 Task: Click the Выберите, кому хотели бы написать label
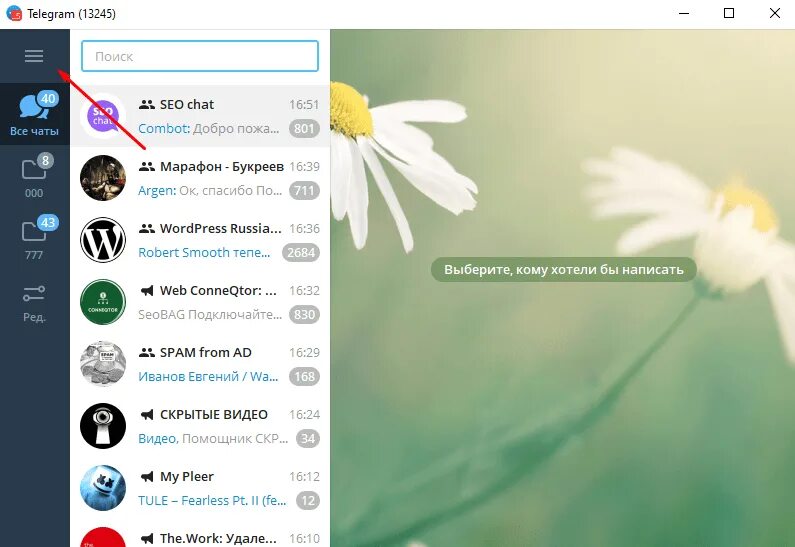564,270
